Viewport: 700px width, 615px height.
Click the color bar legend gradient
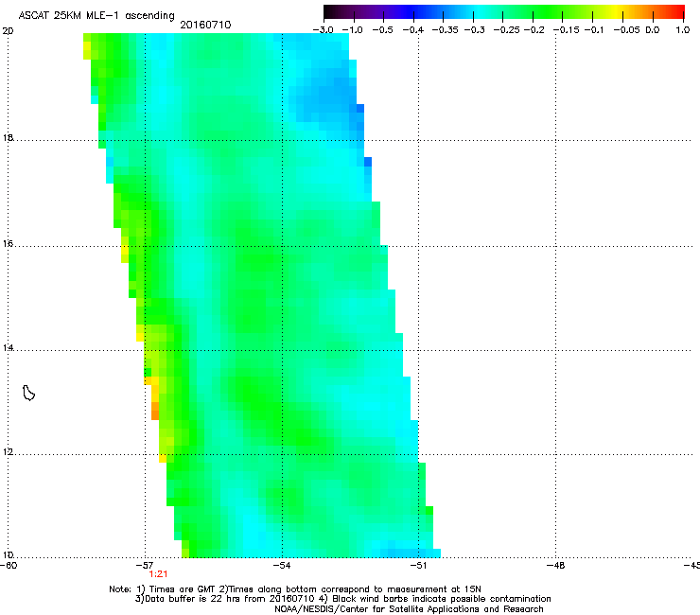pos(504,11)
